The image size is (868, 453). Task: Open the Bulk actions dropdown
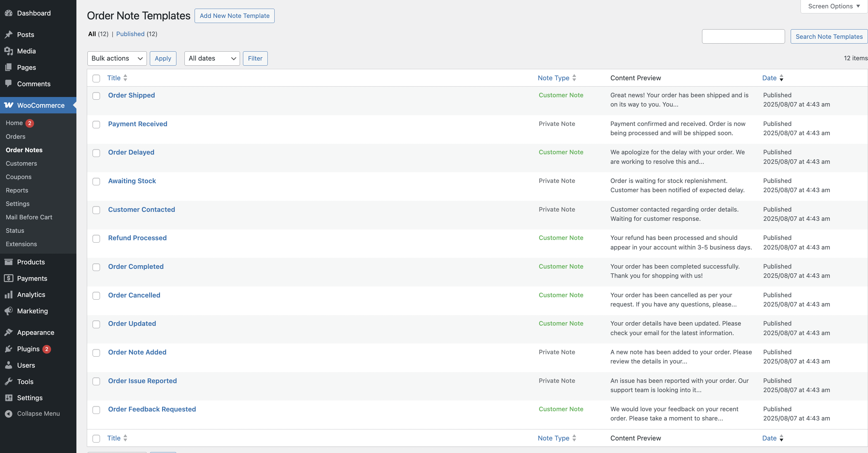point(117,58)
